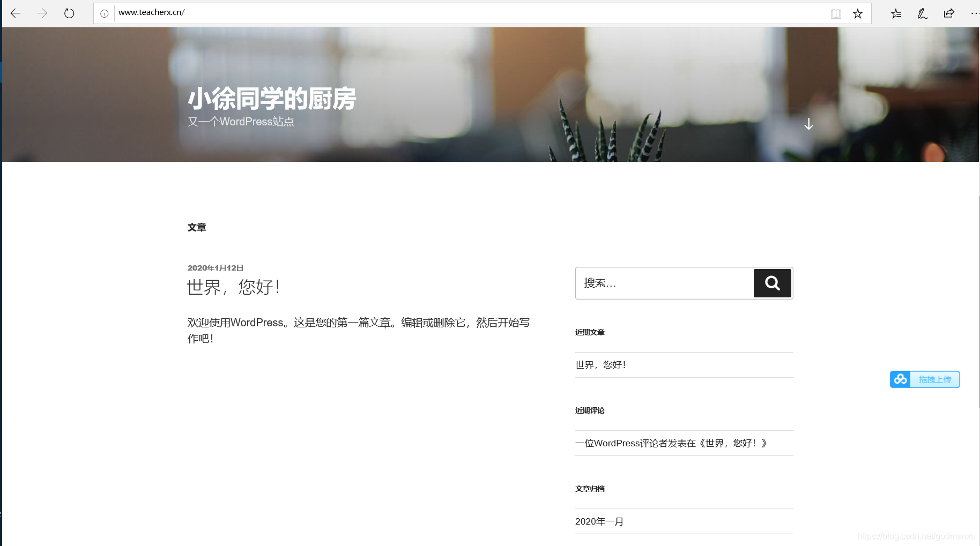This screenshot has height=546, width=980.
Task: Click the forward navigation arrow
Action: [x=42, y=13]
